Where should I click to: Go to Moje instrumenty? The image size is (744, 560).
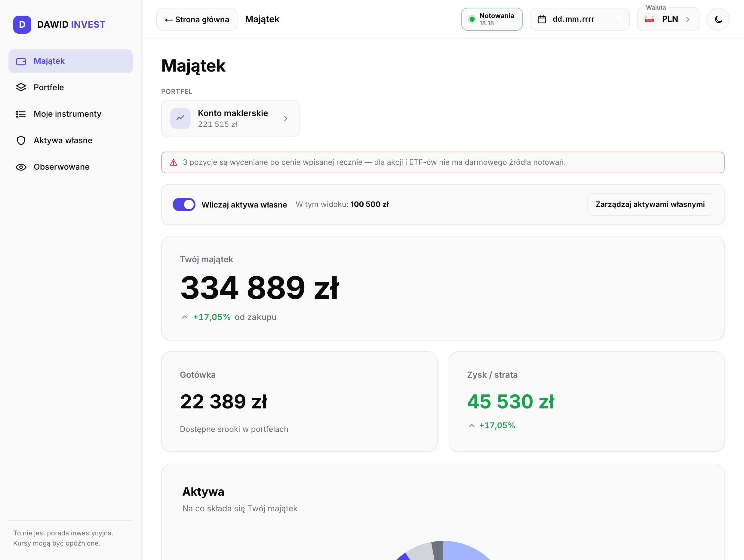pyautogui.click(x=71, y=114)
